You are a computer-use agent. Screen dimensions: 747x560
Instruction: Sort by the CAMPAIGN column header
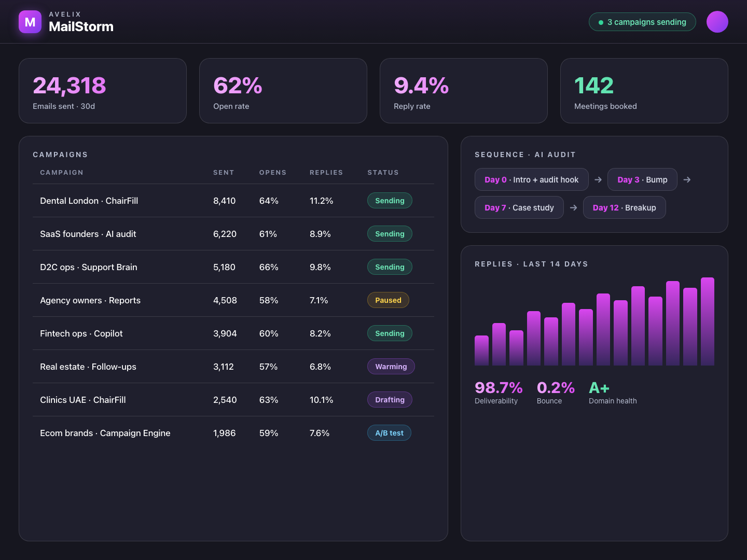tap(62, 173)
